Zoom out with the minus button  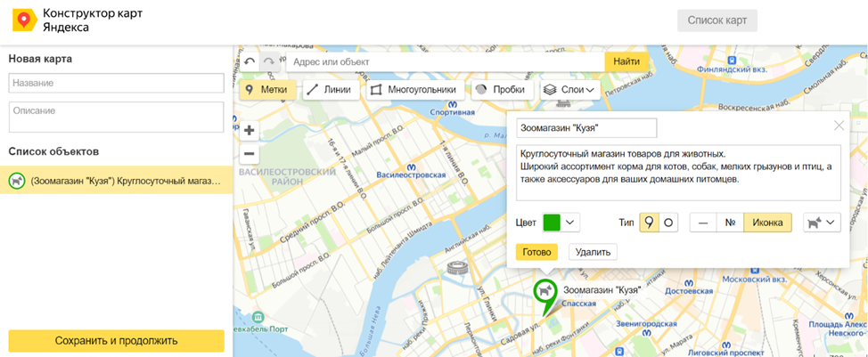(x=250, y=154)
